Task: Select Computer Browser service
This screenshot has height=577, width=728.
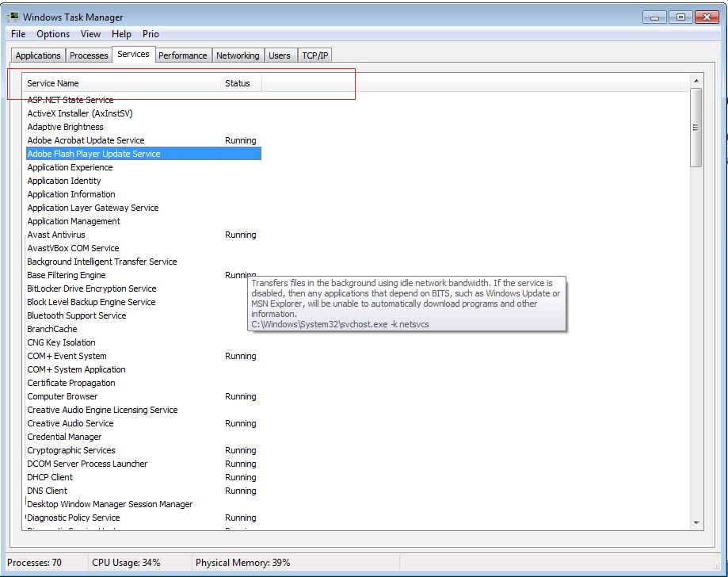Action: tap(143, 396)
